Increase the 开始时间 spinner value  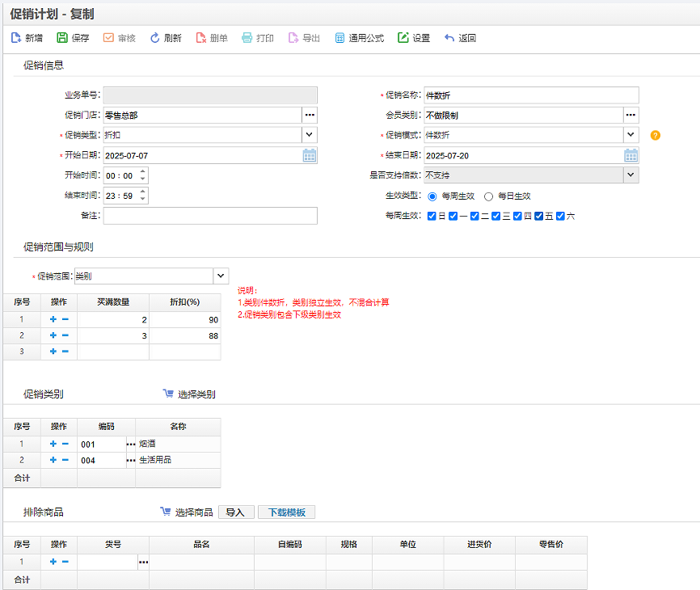coord(143,171)
